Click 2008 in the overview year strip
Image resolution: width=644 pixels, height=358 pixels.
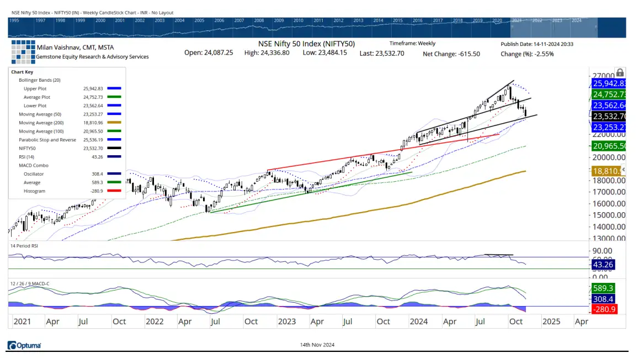(259, 20)
